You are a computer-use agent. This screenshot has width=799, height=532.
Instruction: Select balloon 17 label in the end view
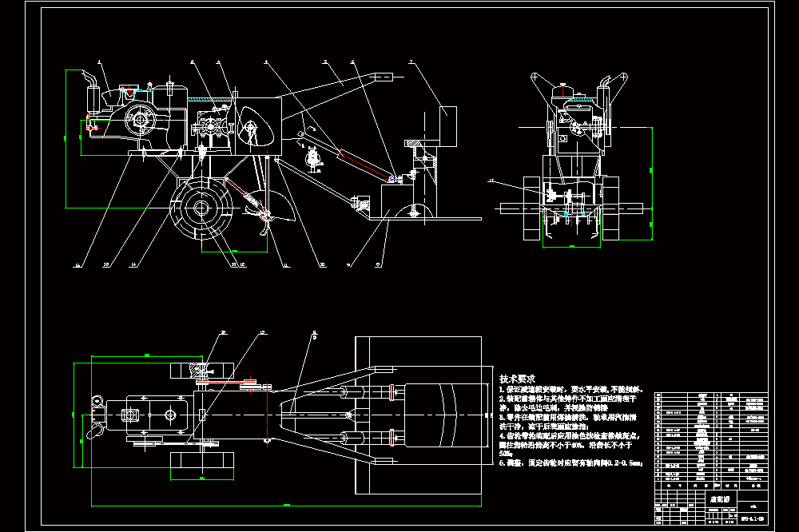(x=491, y=181)
